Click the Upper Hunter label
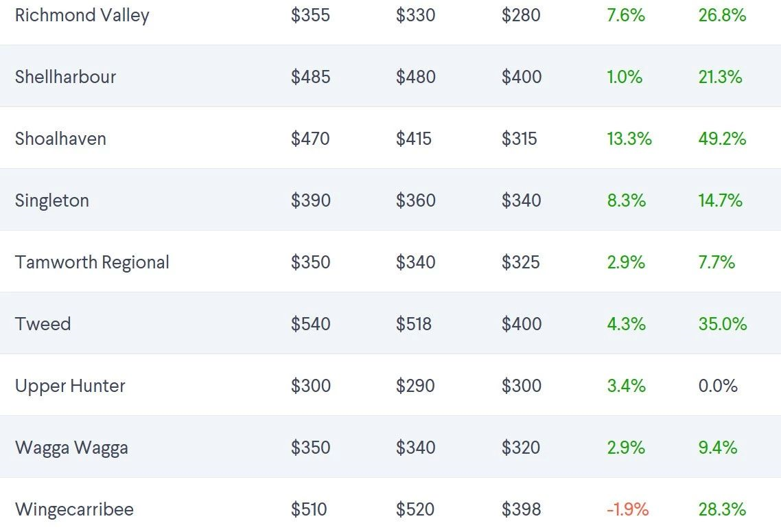Viewport: 781px width, 532px height. click(x=70, y=386)
